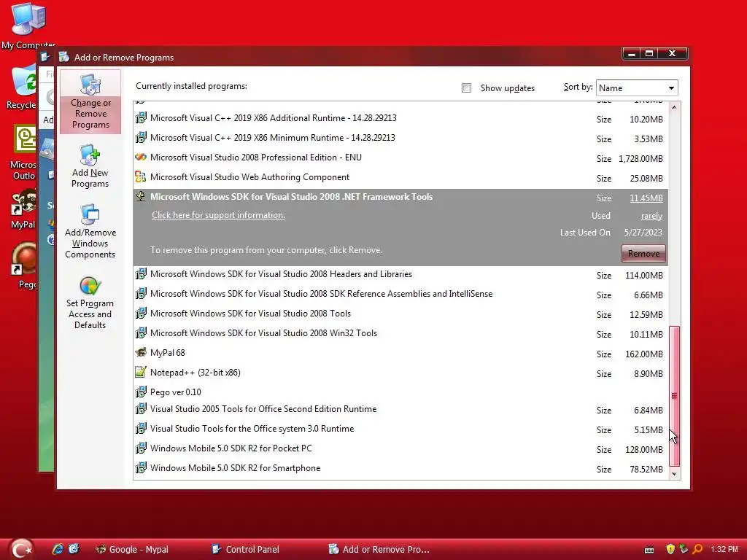The image size is (747, 560).
Task: Open Add New Programs panel
Action: click(90, 166)
